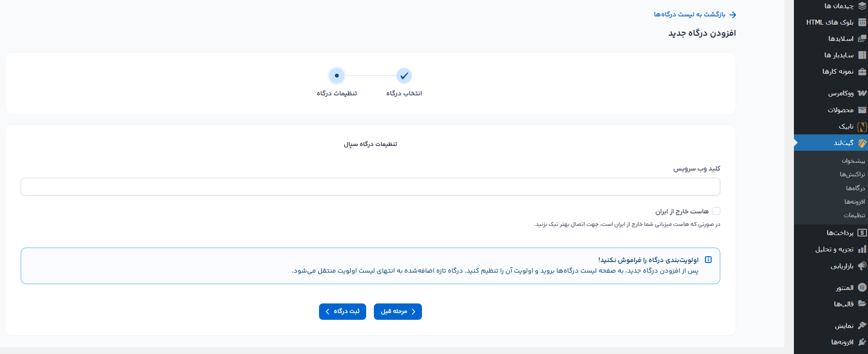Image resolution: width=868 pixels, height=354 pixels.
Task: Click بازگشت به لیست درگاه‌ها link
Action: [689, 14]
